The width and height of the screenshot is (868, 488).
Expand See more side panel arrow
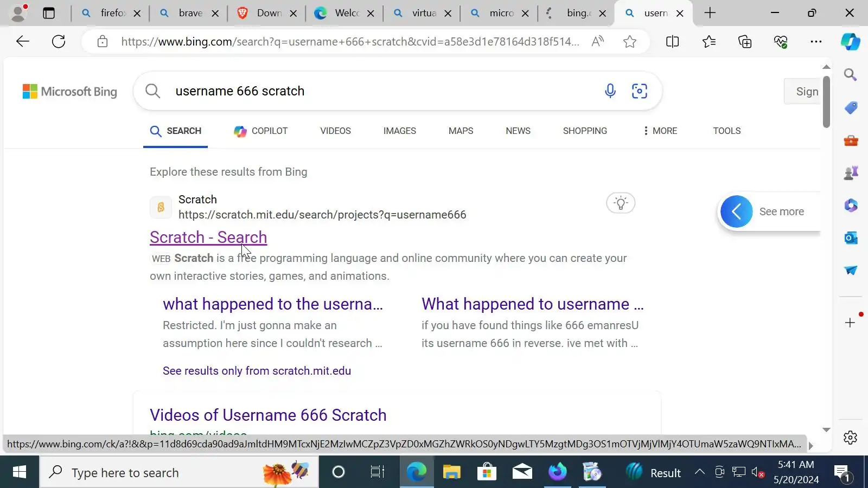(x=736, y=211)
